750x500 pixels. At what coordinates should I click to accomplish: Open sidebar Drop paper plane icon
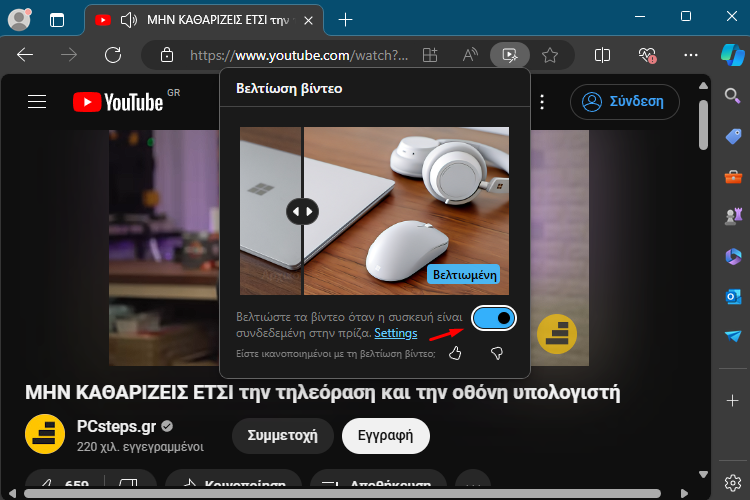coord(733,336)
